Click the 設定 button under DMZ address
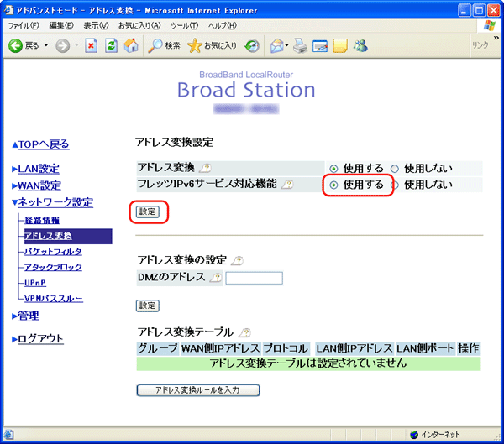 148,306
